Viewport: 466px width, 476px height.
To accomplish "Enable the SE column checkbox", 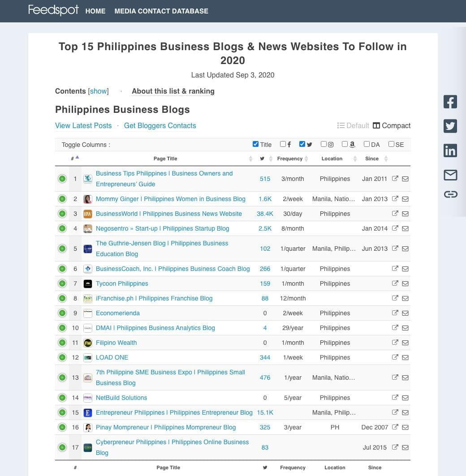I will 391,144.
